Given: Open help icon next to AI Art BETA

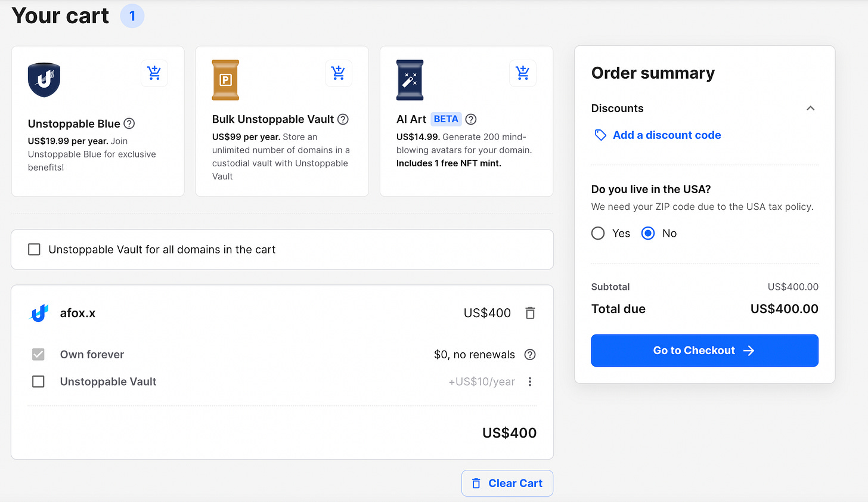Looking at the screenshot, I should (x=471, y=119).
